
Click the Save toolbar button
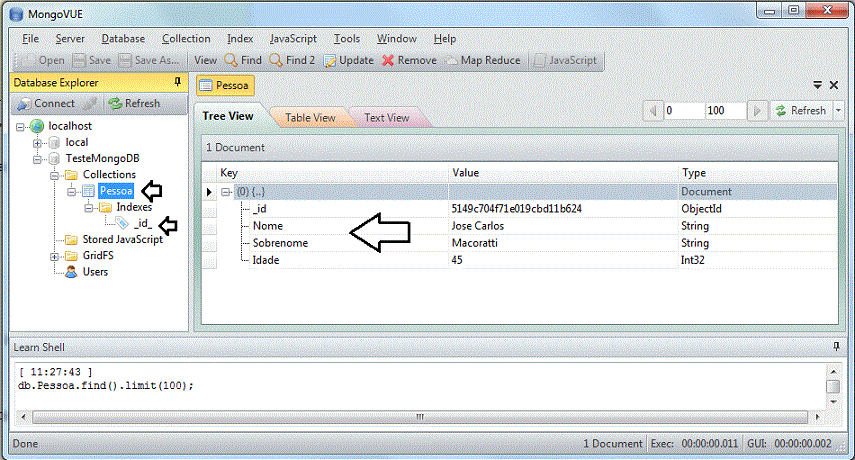(x=92, y=60)
